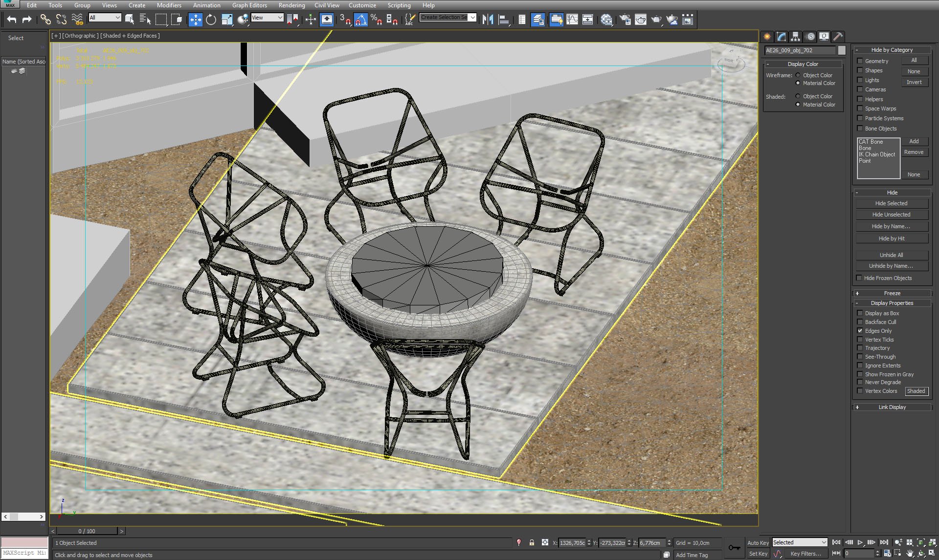This screenshot has height=560, width=939.
Task: Select Shaded Object Color radio button
Action: (x=798, y=96)
